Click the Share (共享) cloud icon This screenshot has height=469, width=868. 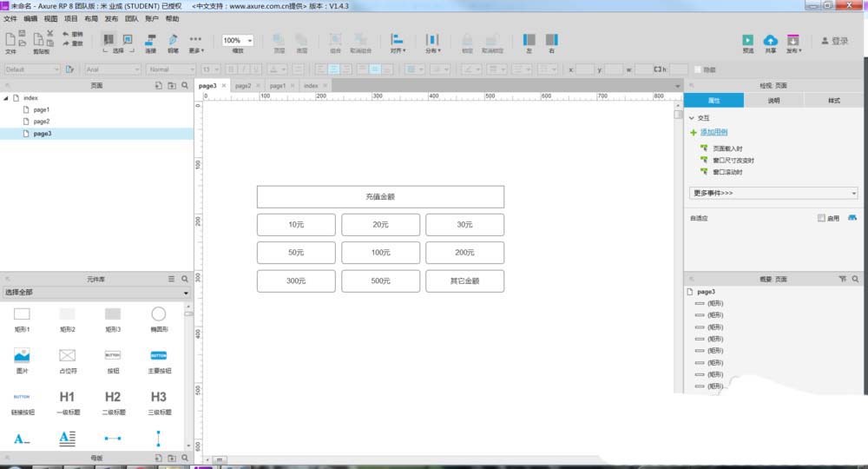pyautogui.click(x=770, y=40)
